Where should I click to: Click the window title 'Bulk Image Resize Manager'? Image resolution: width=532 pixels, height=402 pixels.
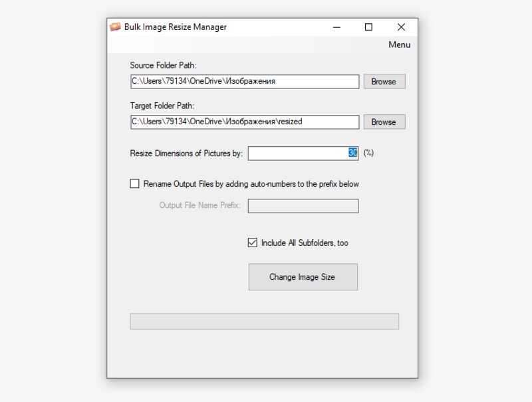click(x=176, y=27)
